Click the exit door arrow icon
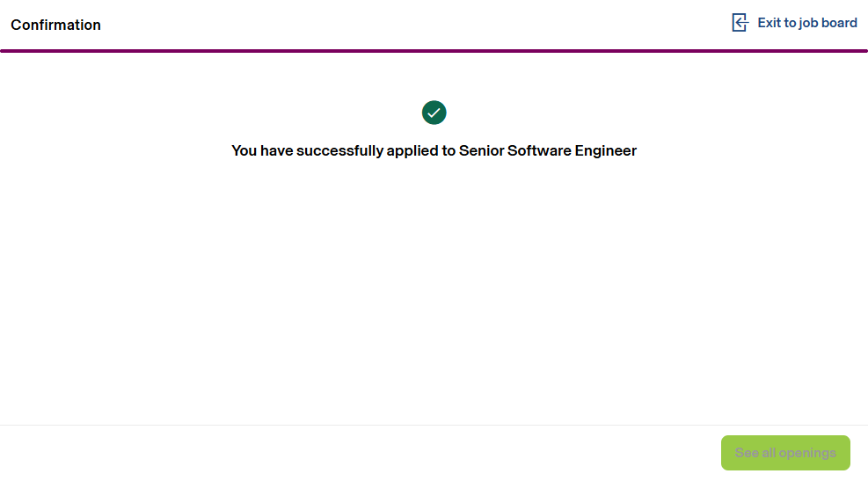The width and height of the screenshot is (868, 481). (740, 23)
